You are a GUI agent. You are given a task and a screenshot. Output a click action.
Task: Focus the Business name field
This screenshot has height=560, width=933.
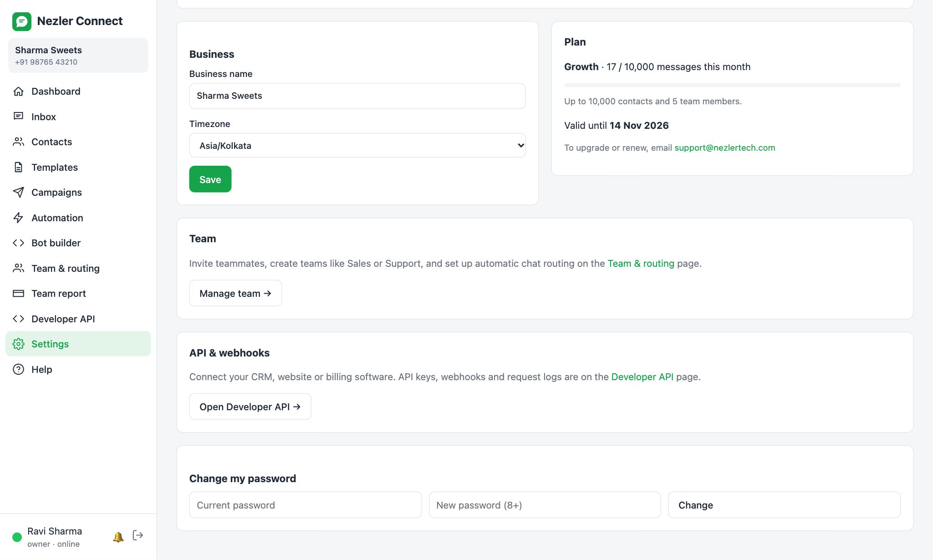click(357, 96)
